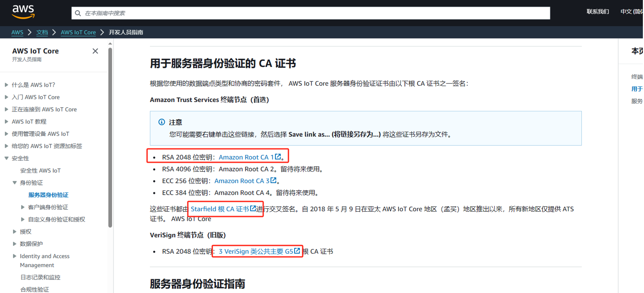The width and height of the screenshot is (644, 293).
Task: Click external-link icon after Starfield 根 CA 证书
Action: pyautogui.click(x=253, y=209)
